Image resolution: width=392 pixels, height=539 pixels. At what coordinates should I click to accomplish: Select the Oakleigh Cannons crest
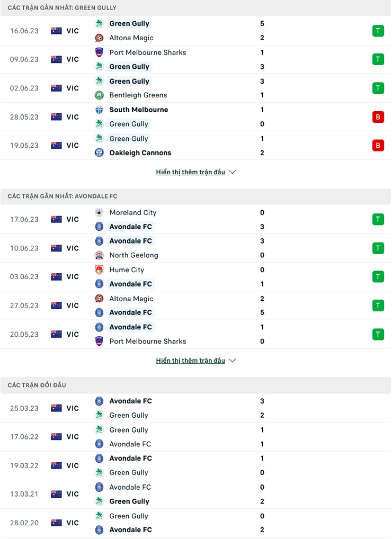(100, 152)
